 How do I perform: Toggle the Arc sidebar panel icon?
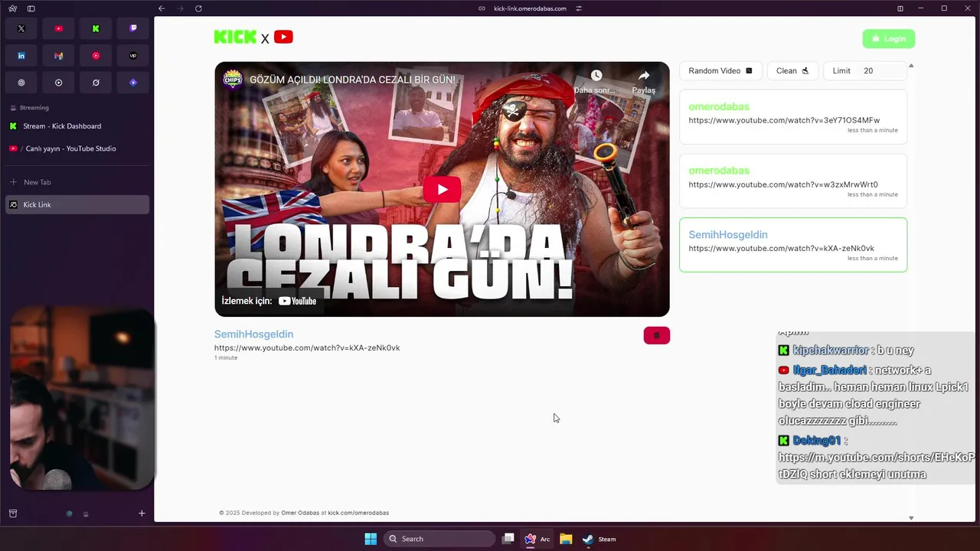(x=31, y=8)
